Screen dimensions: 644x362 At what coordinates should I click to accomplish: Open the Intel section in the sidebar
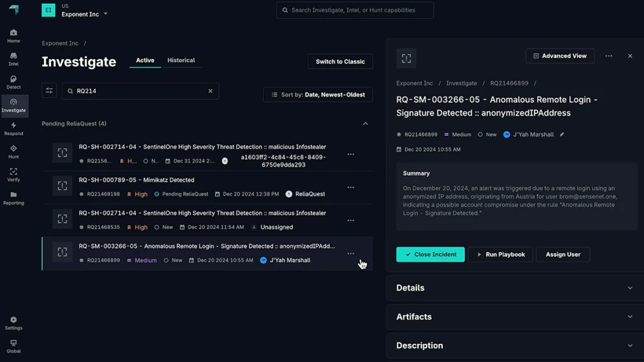pyautogui.click(x=13, y=58)
